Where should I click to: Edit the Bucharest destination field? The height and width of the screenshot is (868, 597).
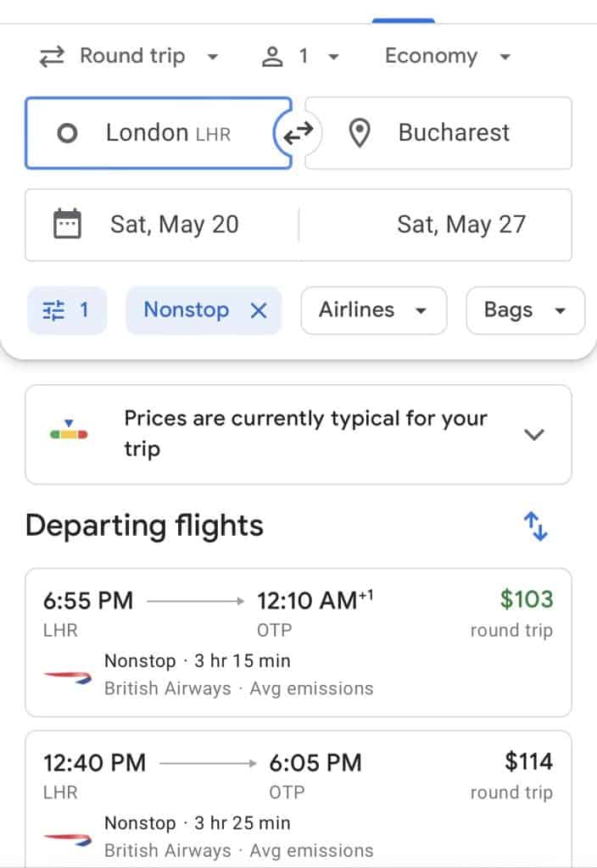point(454,133)
